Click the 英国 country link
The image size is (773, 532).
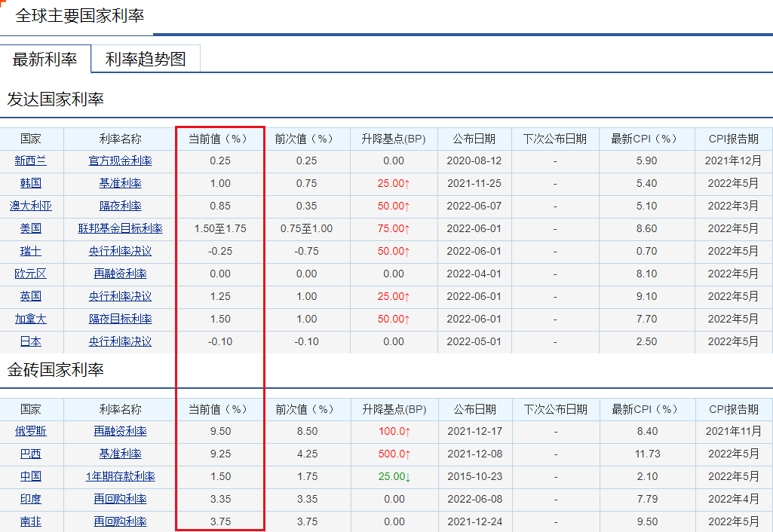tap(31, 297)
